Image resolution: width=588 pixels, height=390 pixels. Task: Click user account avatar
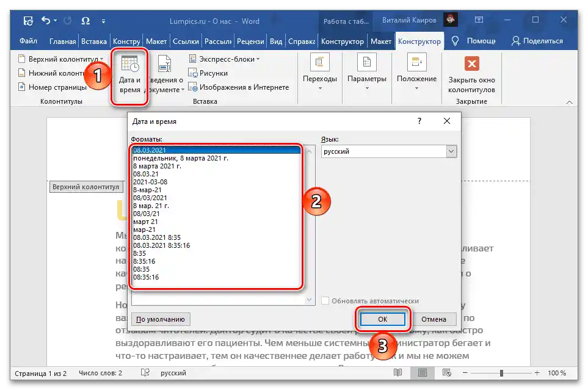(451, 20)
